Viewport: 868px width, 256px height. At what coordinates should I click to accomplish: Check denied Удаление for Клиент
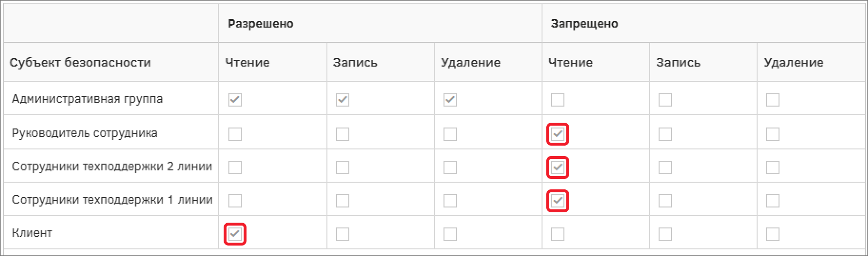click(x=773, y=234)
